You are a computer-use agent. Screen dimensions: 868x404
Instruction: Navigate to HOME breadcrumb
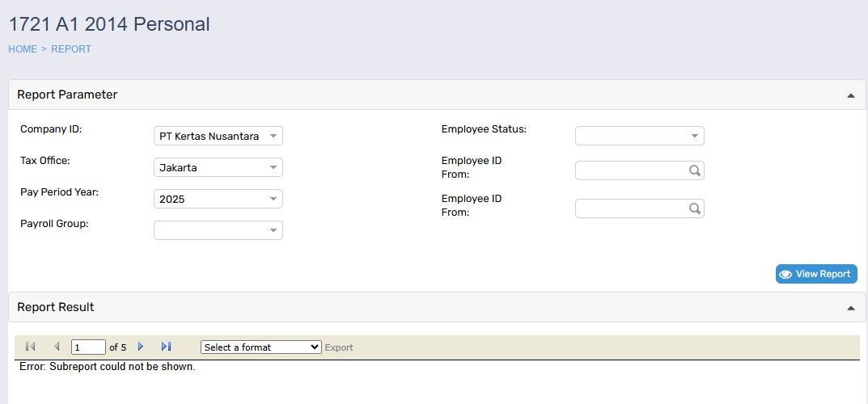point(23,49)
